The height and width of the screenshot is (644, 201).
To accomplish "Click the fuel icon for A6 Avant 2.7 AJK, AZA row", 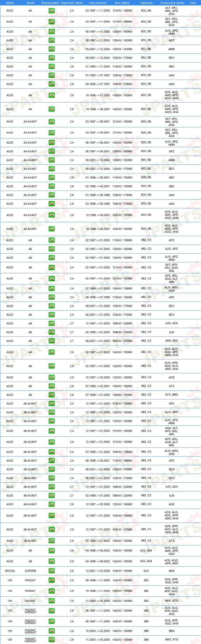I will tap(51, 487).
